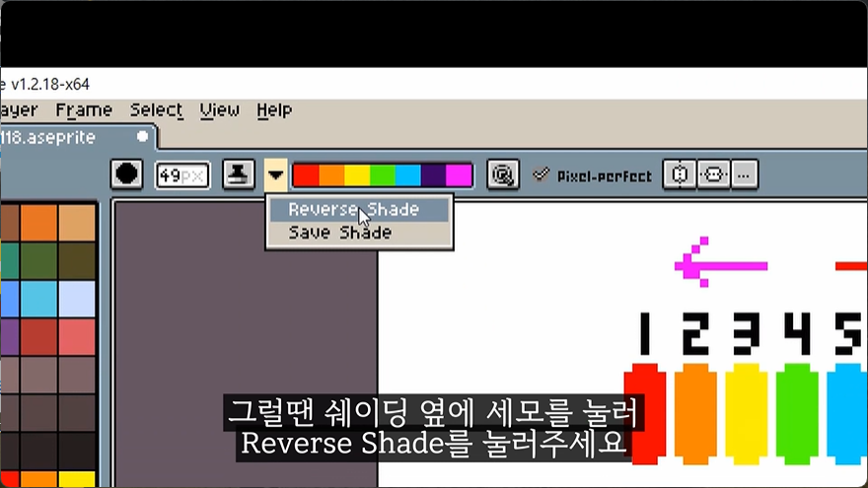This screenshot has width=868, height=488.
Task: Open the Help menu
Action: [274, 110]
